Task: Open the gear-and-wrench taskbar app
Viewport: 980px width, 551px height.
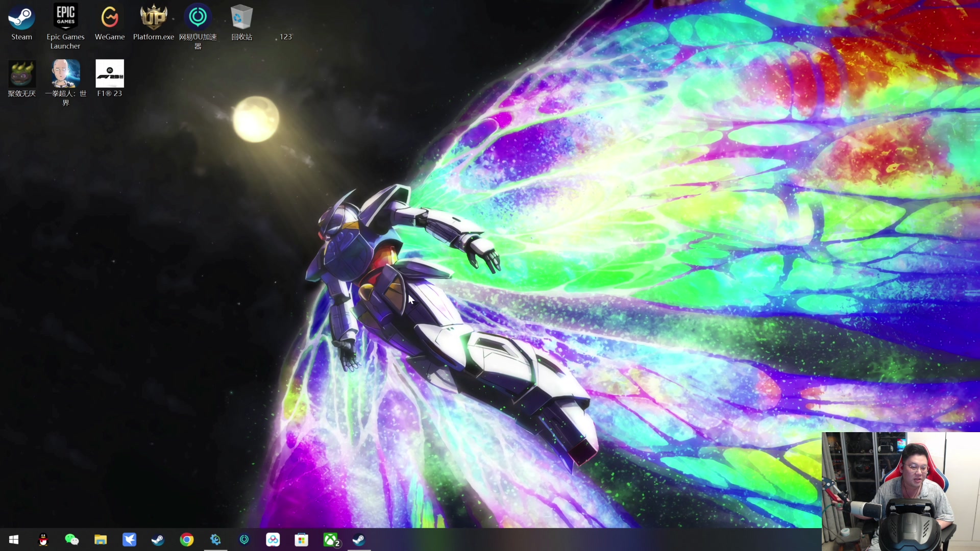Action: click(215, 540)
